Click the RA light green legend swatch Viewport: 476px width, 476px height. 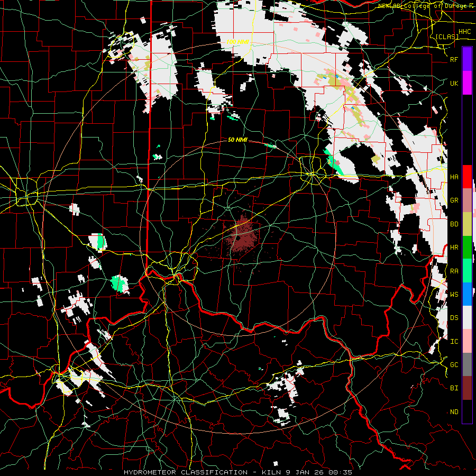[x=467, y=271]
